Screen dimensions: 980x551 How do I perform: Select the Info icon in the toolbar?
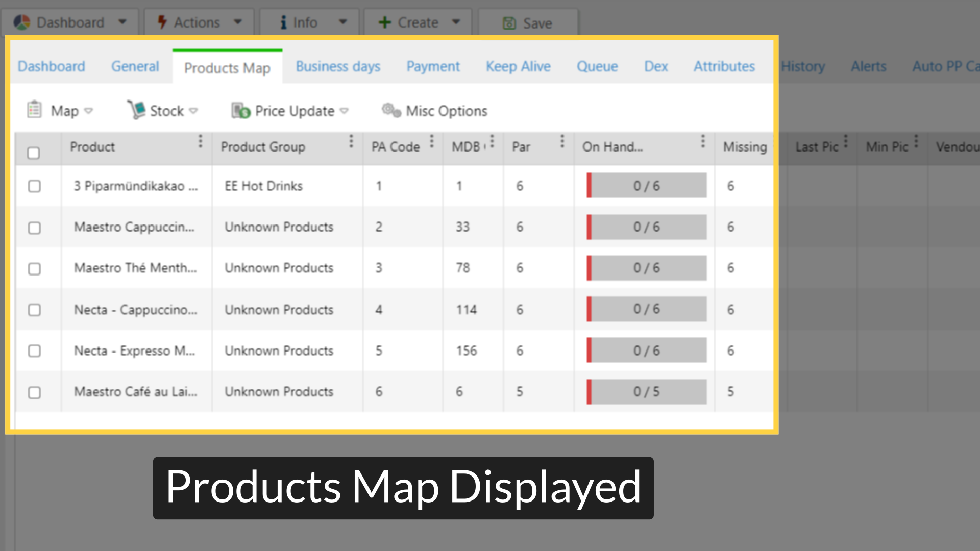[283, 22]
